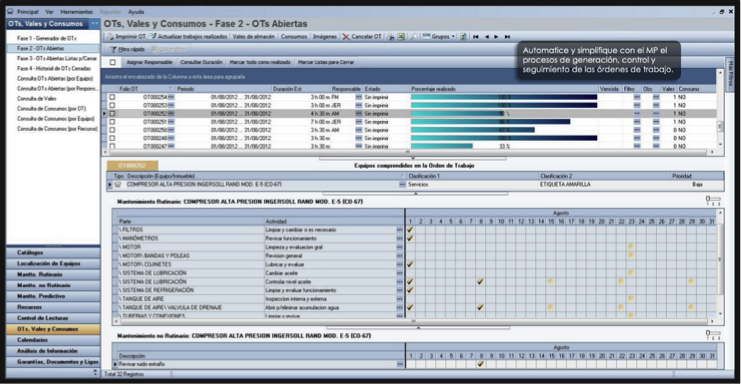Open the Ver menu
Screen dimensions: 741x384
(49, 11)
